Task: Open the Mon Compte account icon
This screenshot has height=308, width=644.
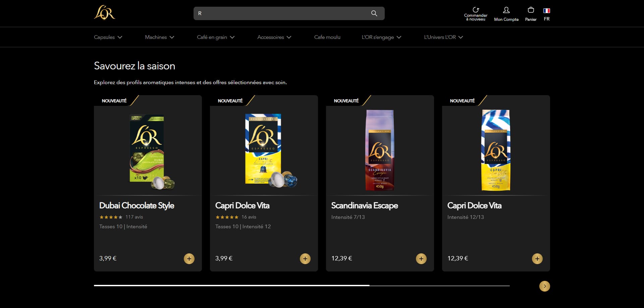Action: [506, 10]
